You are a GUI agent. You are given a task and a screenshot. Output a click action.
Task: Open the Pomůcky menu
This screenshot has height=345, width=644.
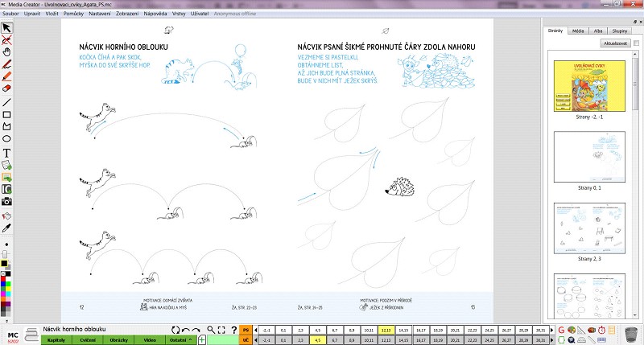tap(73, 14)
